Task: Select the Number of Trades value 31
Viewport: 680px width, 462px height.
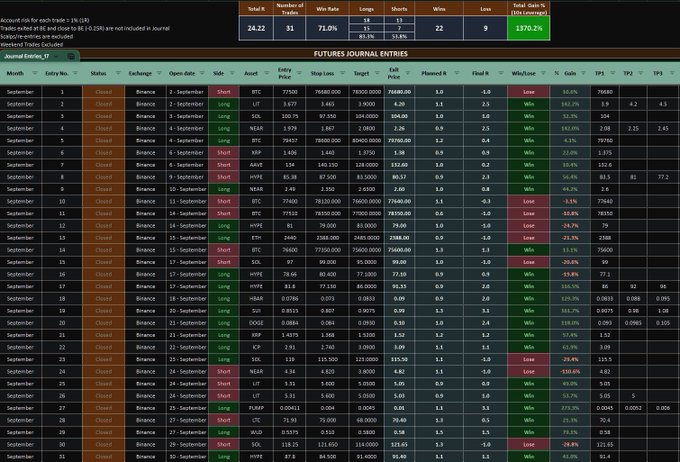Action: [x=290, y=28]
